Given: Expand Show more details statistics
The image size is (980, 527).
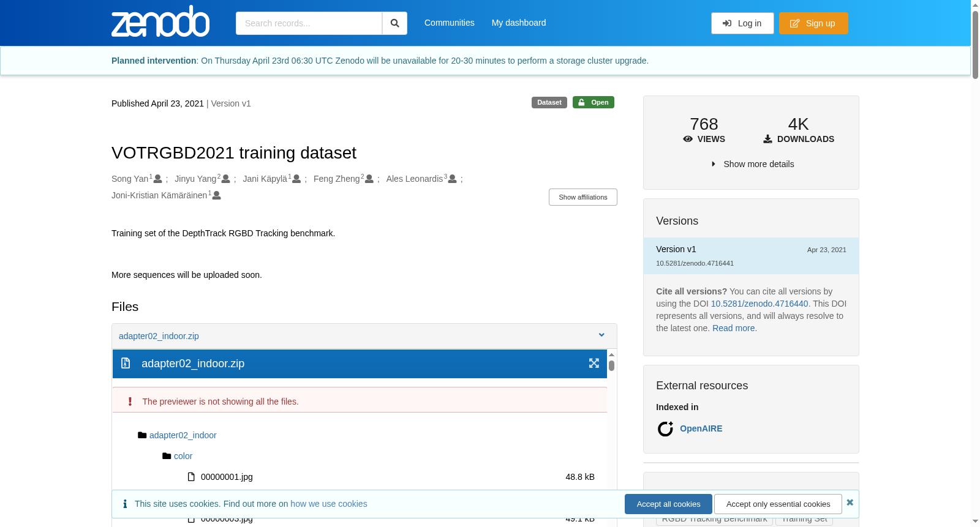Looking at the screenshot, I should tap(752, 164).
